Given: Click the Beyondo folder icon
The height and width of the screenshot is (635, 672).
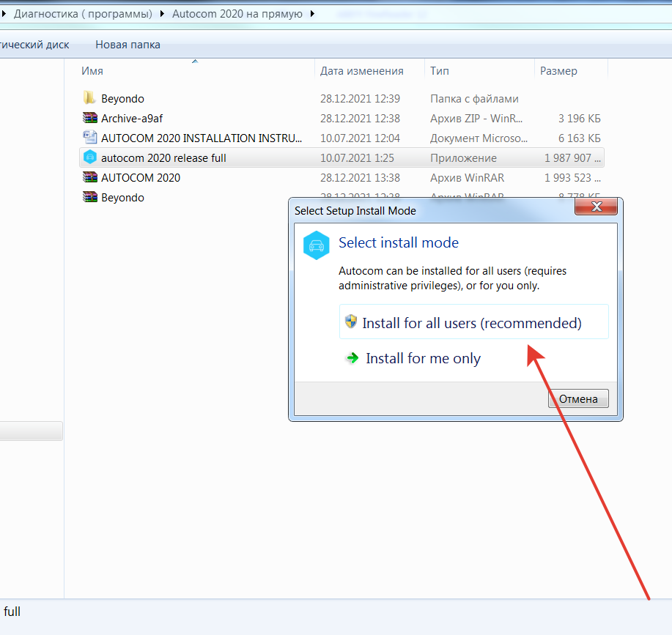Looking at the screenshot, I should click(89, 98).
